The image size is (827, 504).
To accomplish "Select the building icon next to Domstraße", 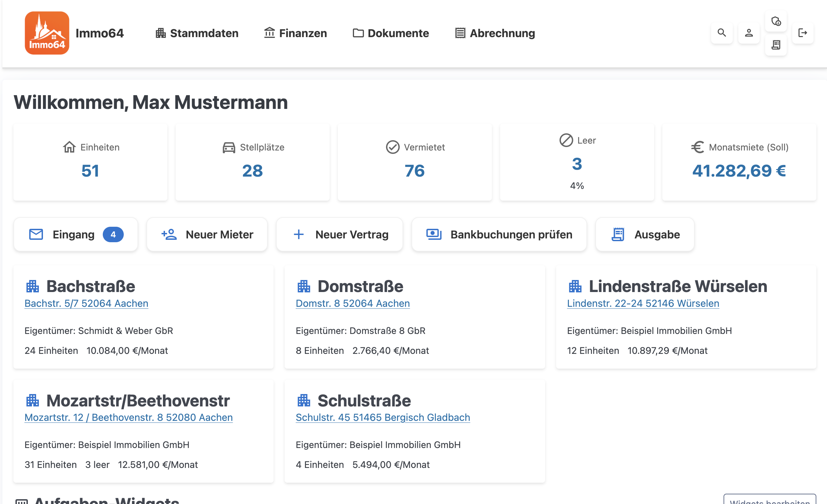I will click(304, 285).
